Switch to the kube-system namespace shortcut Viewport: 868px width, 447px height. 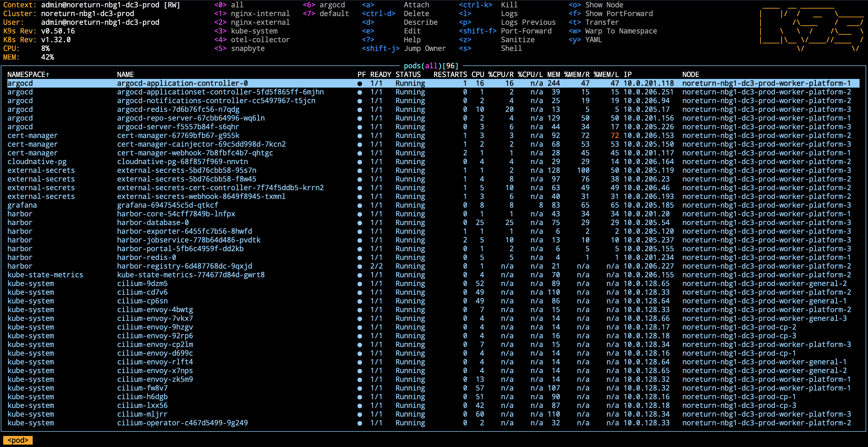(254, 31)
